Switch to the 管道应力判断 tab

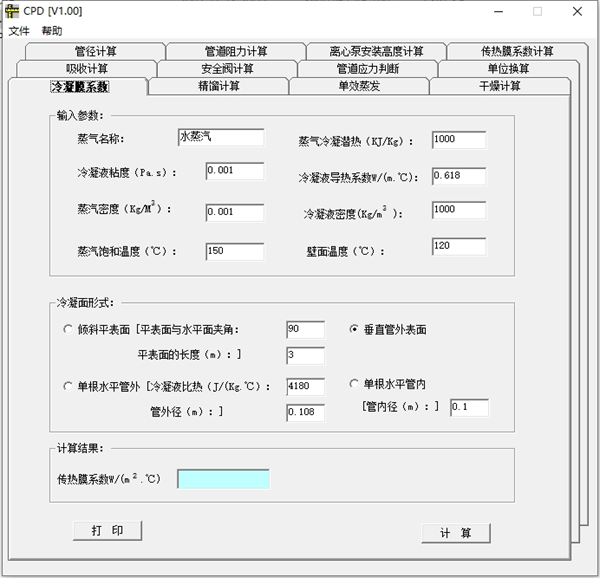click(368, 68)
